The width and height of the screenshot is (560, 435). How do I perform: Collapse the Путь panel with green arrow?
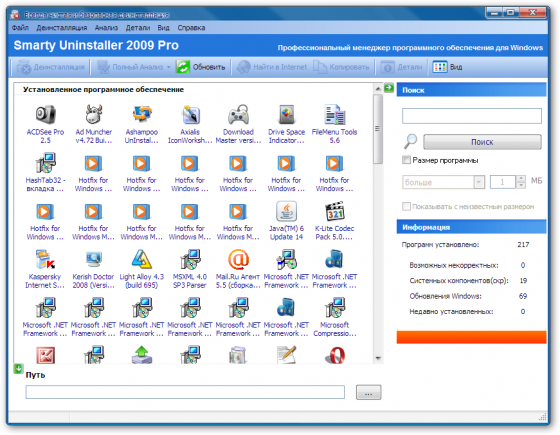click(x=18, y=368)
